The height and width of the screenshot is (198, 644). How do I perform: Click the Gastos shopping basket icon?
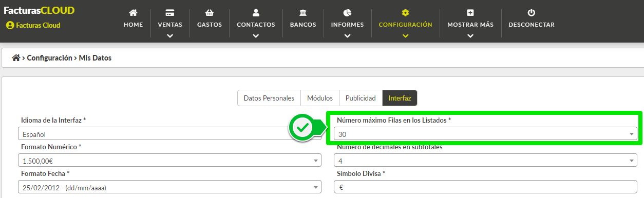pyautogui.click(x=209, y=12)
